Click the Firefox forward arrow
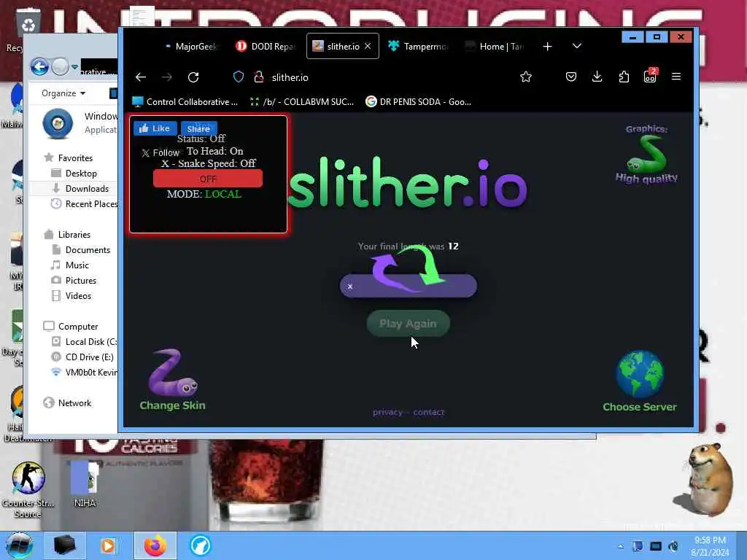Viewport: 747px width, 560px height. point(167,77)
